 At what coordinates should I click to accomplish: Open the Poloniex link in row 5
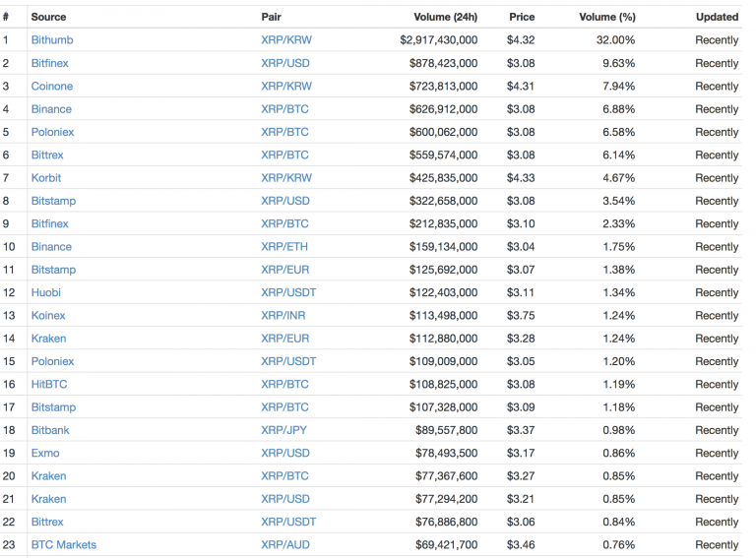tap(52, 132)
